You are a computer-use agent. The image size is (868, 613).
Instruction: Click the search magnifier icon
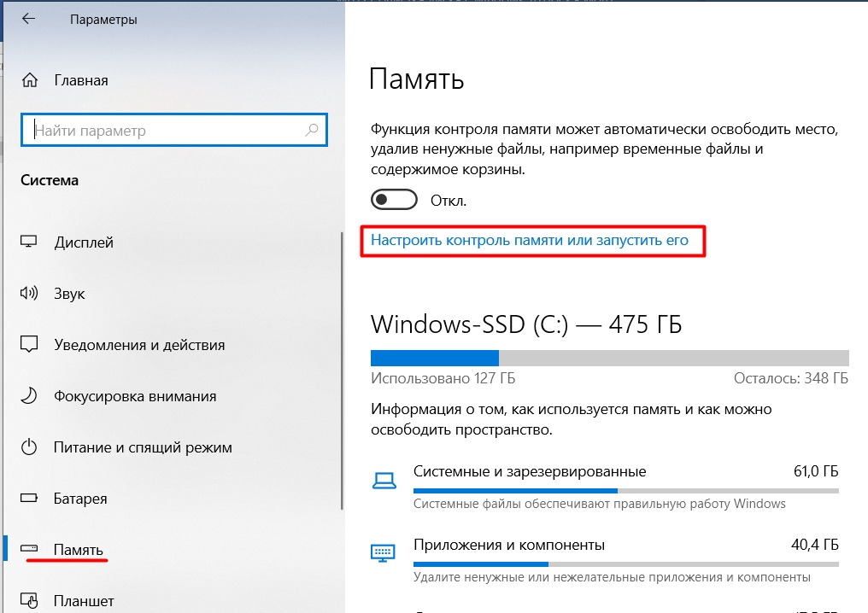pos(312,130)
